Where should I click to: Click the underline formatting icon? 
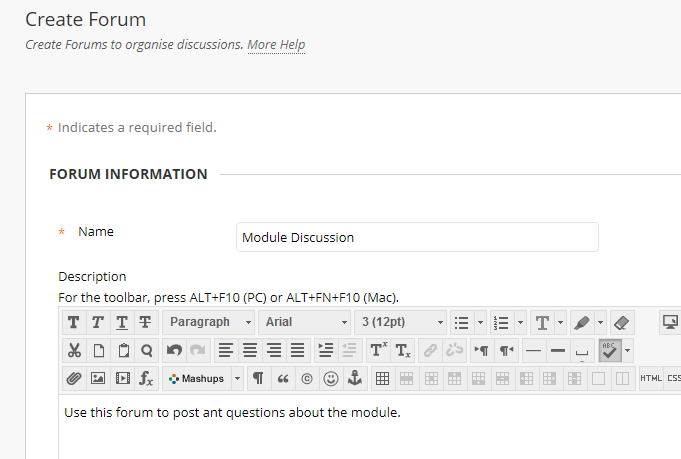(x=121, y=322)
